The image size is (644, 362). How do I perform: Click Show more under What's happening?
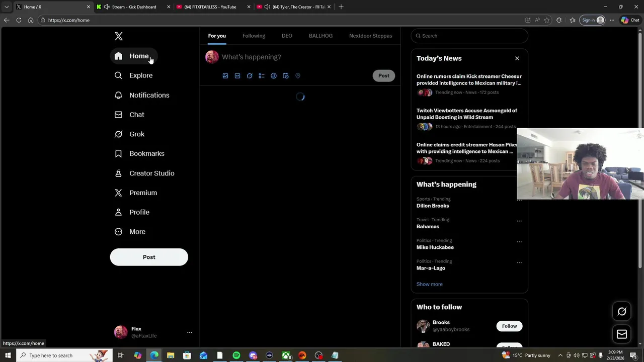[430, 284]
